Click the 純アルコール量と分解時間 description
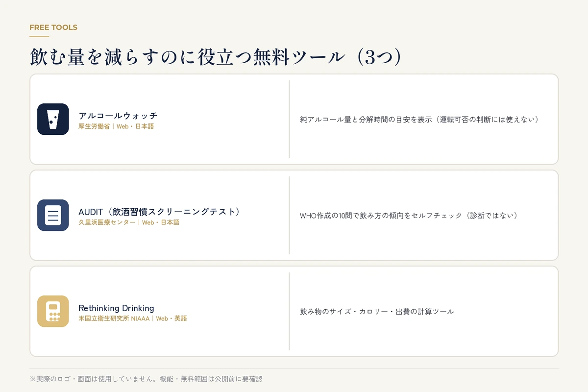This screenshot has height=392, width=588. (419, 119)
